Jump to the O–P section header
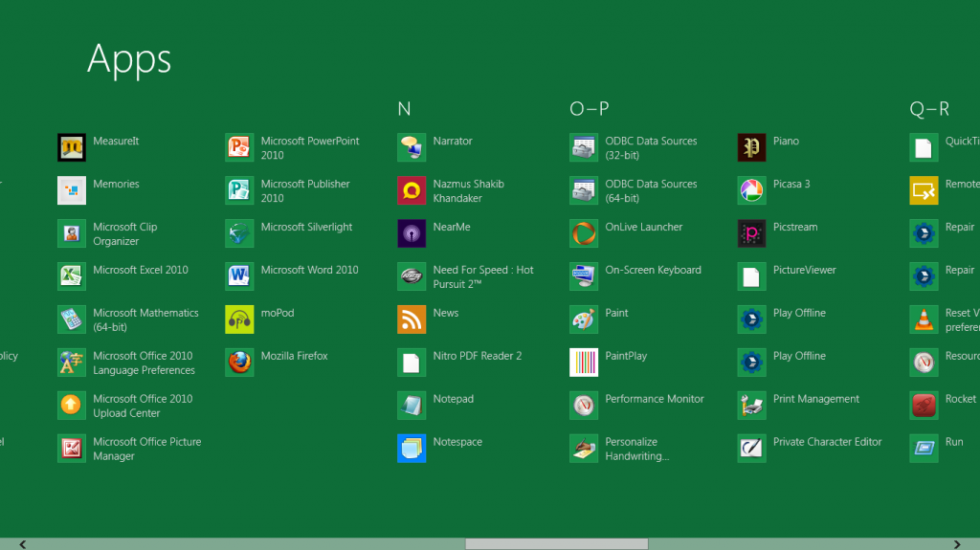This screenshot has height=550, width=980. coord(589,109)
